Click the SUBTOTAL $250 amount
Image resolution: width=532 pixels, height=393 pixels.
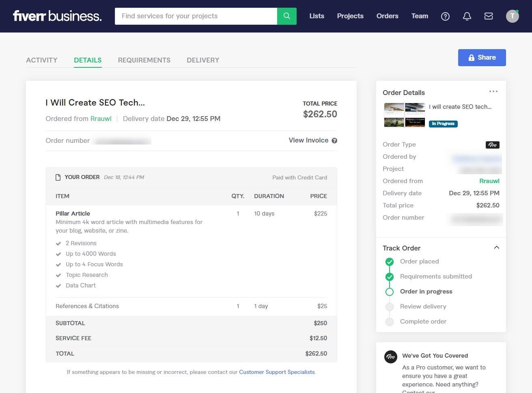(x=320, y=323)
